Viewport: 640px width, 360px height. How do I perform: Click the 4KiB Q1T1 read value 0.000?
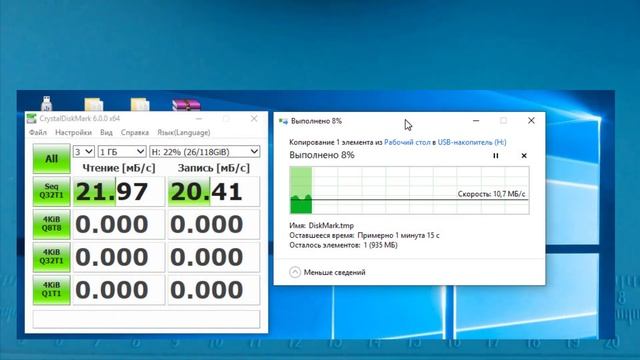(119, 289)
